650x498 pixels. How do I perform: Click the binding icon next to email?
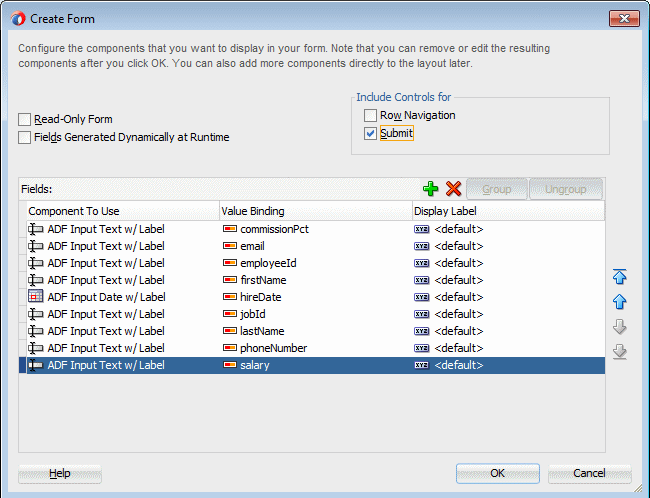pos(230,246)
